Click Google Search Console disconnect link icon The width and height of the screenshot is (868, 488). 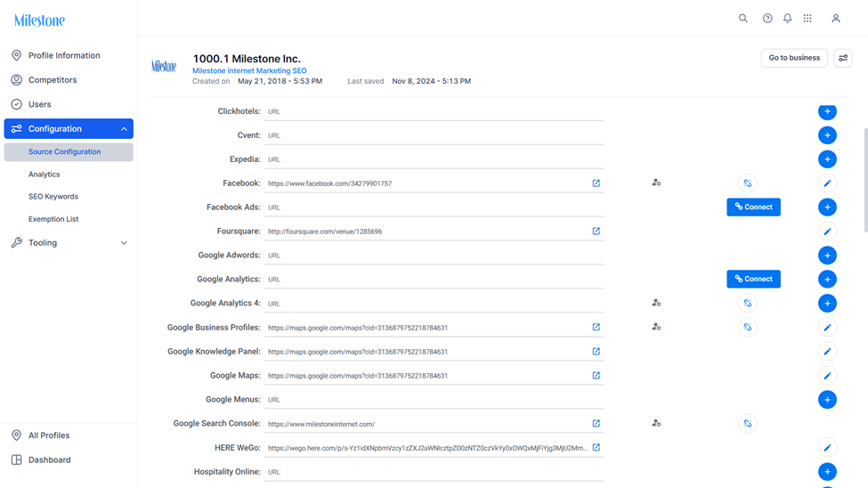pyautogui.click(x=747, y=424)
